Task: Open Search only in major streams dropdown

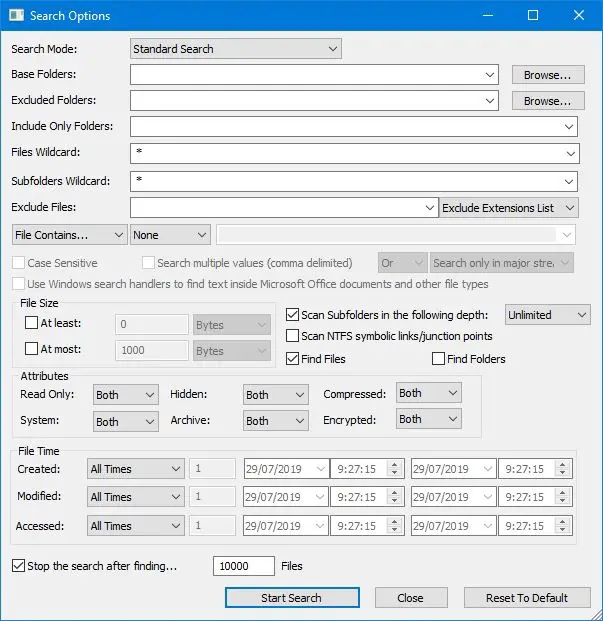Action: click(502, 263)
